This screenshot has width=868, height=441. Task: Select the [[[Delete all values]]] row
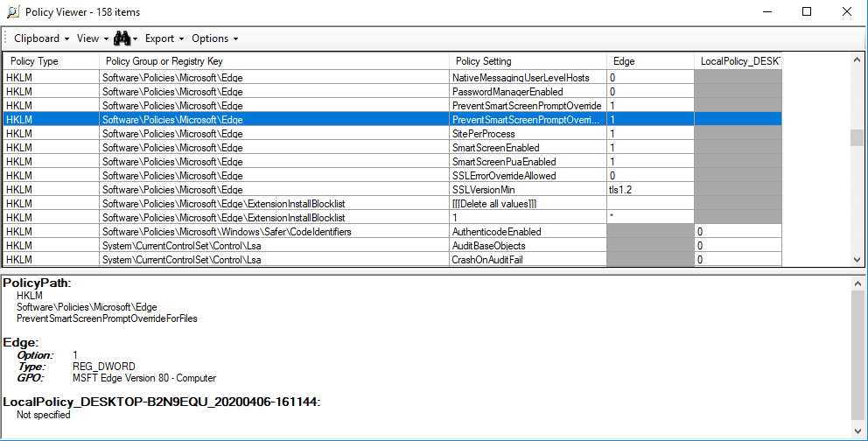tap(393, 204)
